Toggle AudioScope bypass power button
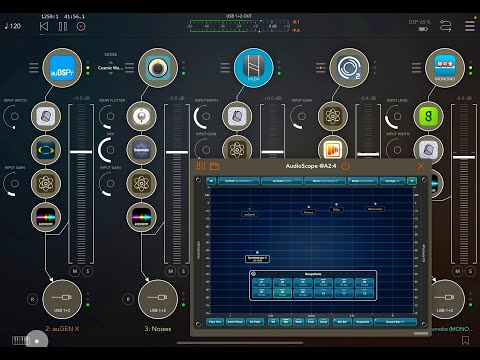 pos(346,166)
